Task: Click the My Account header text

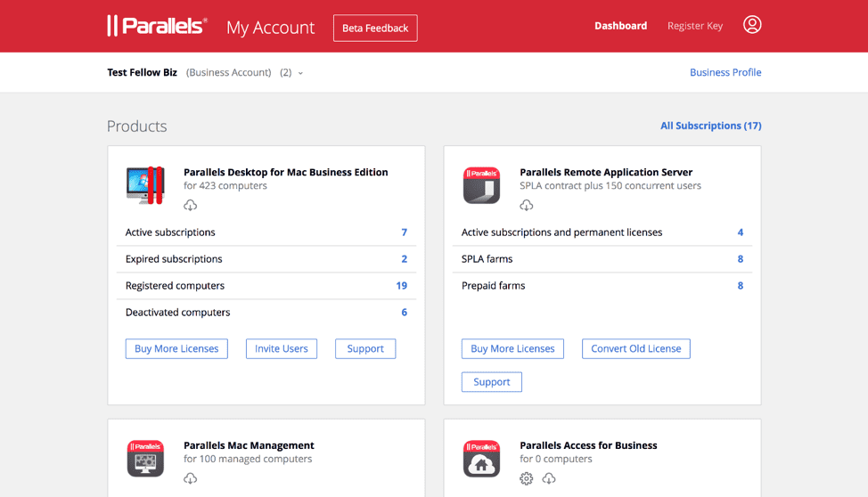Action: click(270, 28)
